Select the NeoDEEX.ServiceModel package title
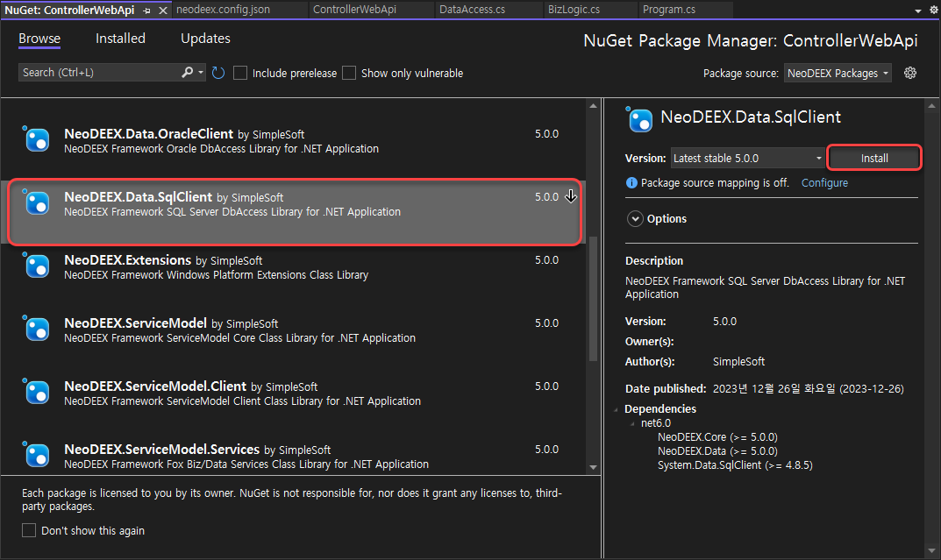 [136, 323]
